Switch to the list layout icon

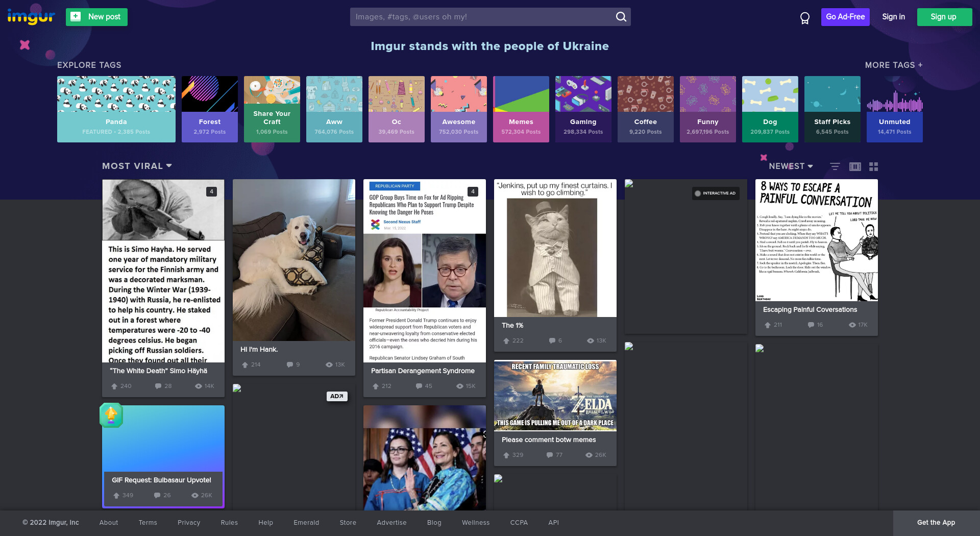click(835, 166)
